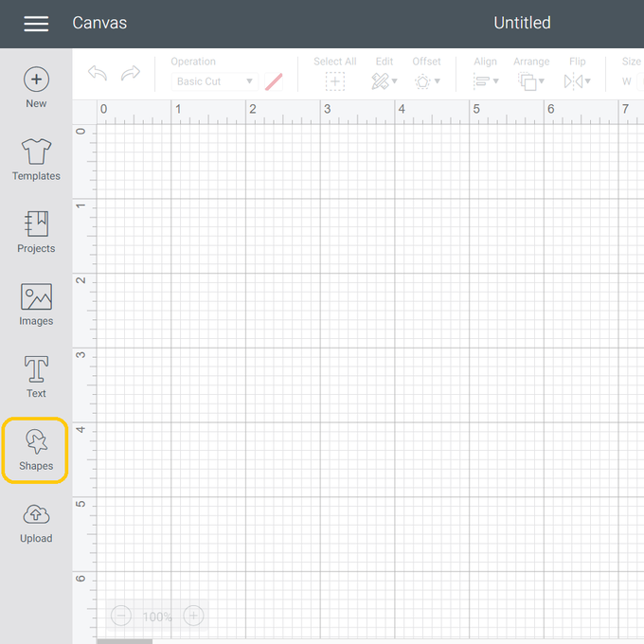Zoom out with the minus button
Screen dimensions: 644x644
(x=121, y=616)
